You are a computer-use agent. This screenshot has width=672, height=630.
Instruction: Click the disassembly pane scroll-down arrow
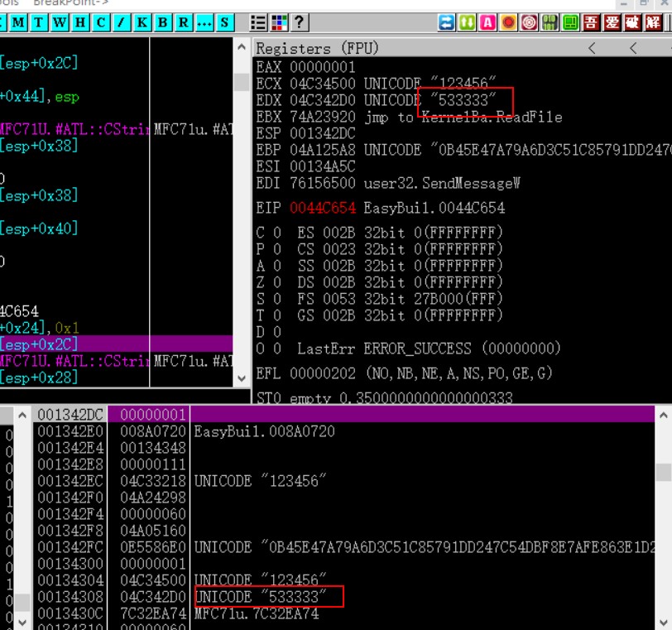242,378
